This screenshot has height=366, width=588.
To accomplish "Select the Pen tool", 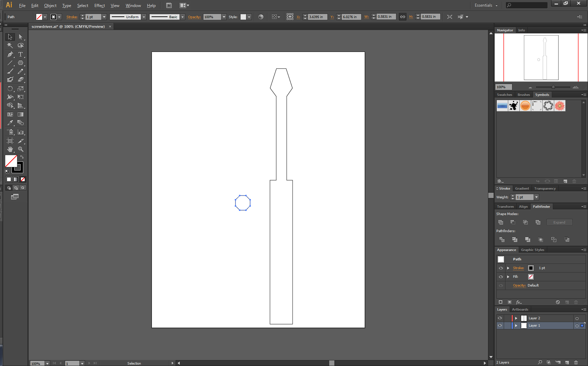I will [x=10, y=54].
